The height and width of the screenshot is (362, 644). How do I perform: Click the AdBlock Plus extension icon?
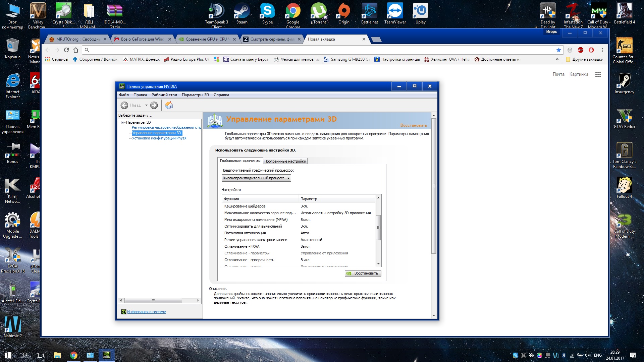581,50
